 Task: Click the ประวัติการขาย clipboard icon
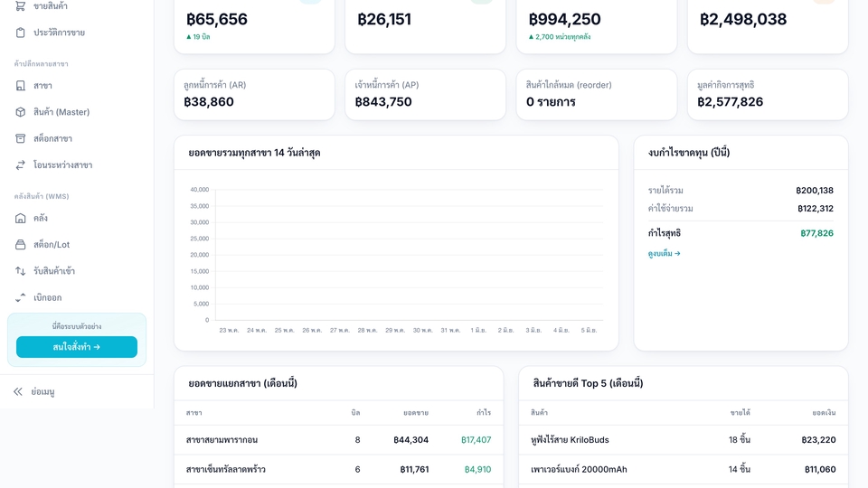pyautogui.click(x=21, y=33)
